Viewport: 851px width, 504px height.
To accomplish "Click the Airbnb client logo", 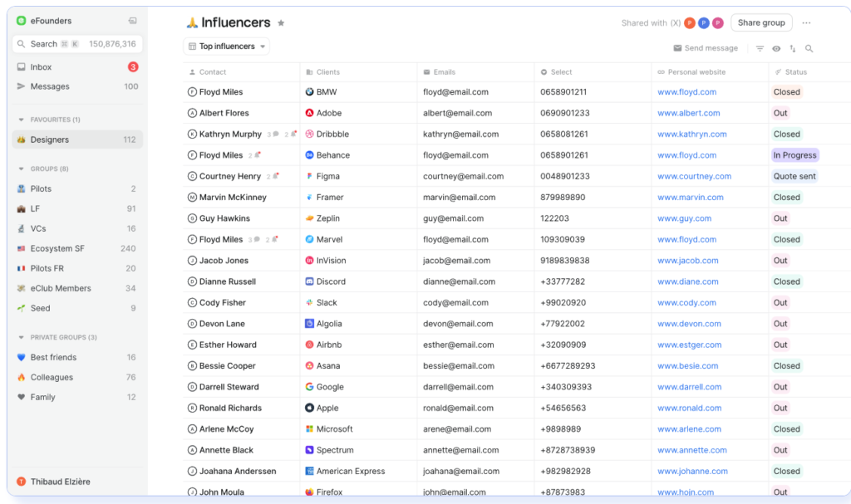I will point(309,345).
